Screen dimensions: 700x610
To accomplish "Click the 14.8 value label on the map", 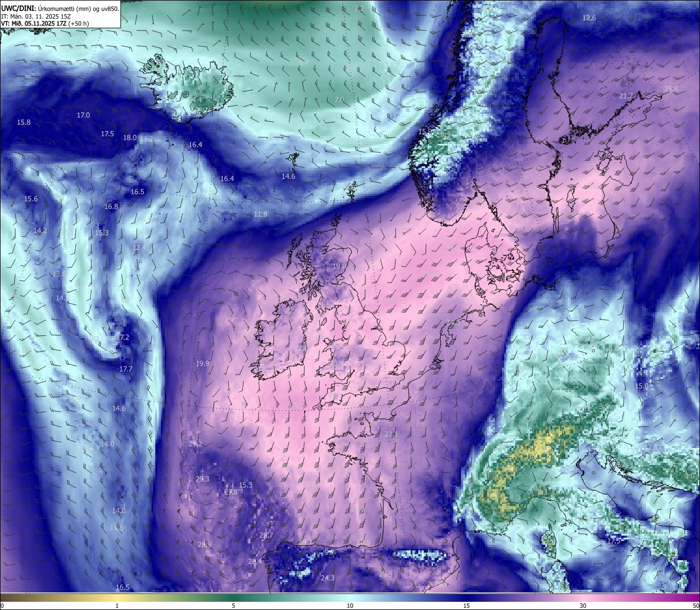I will (119, 511).
